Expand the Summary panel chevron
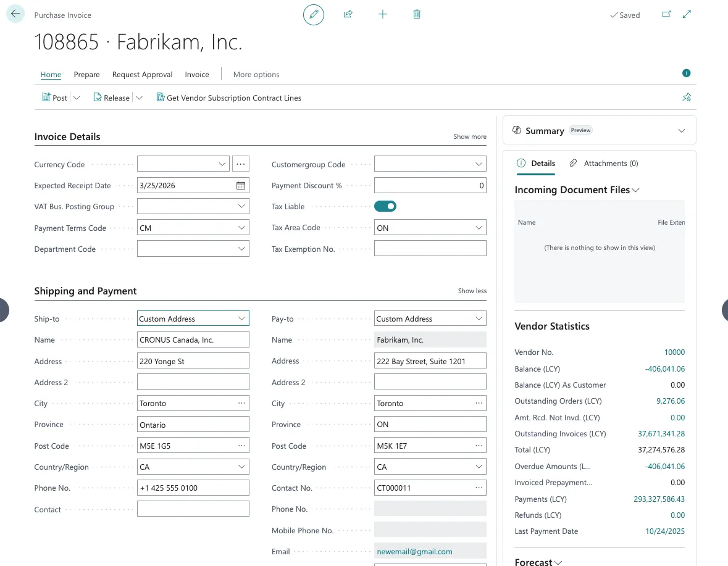The height and width of the screenshot is (566, 728). [681, 130]
